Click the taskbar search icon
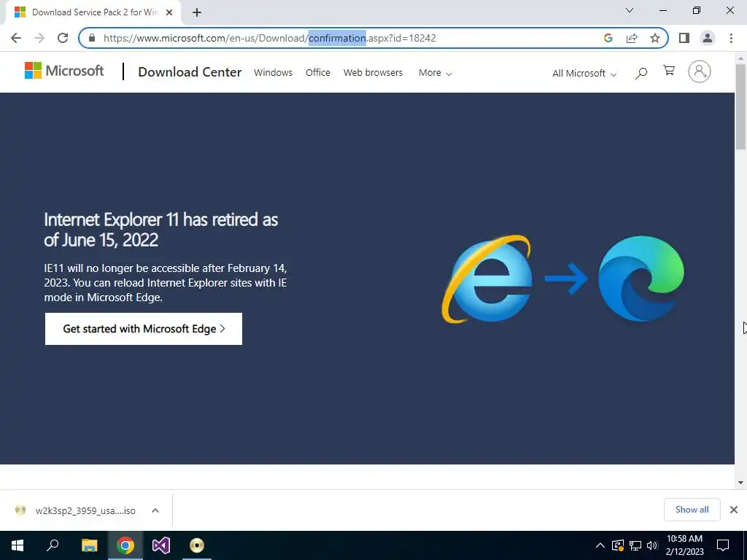 [53, 545]
